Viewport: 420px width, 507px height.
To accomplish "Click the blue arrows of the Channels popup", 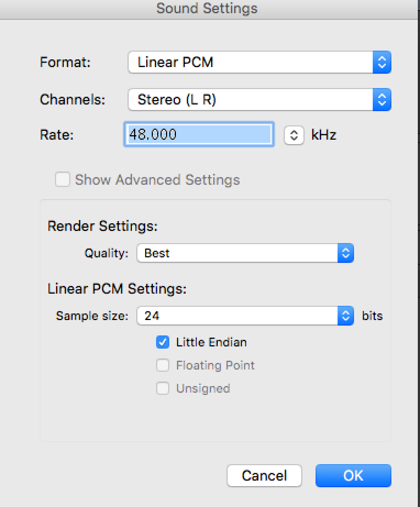I will pyautogui.click(x=382, y=100).
